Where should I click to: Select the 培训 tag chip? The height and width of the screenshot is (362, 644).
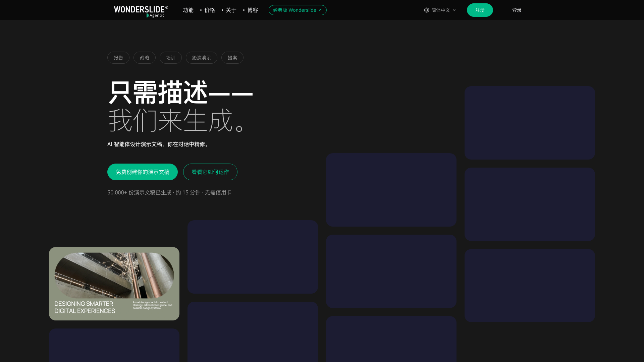pyautogui.click(x=171, y=58)
